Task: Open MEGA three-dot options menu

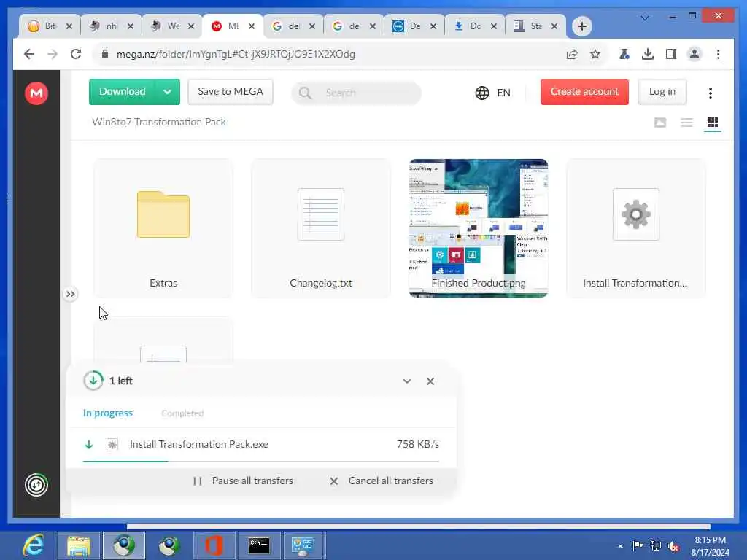Action: click(711, 93)
